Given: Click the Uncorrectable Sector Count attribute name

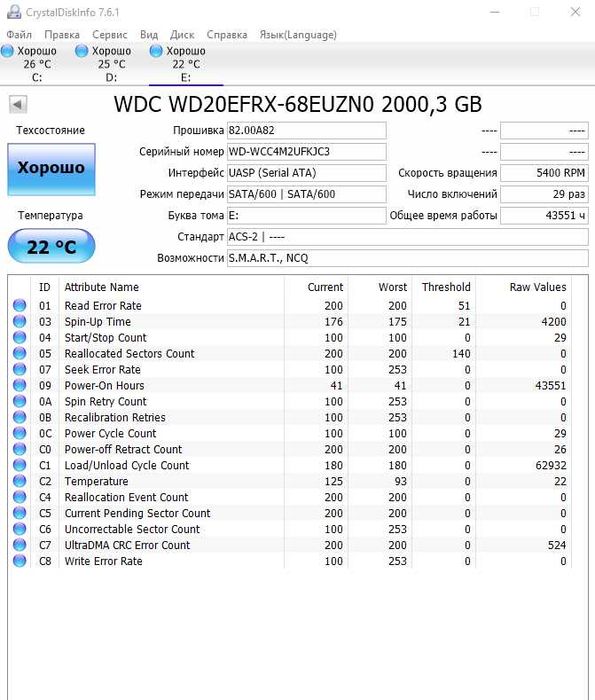Looking at the screenshot, I should 132,529.
